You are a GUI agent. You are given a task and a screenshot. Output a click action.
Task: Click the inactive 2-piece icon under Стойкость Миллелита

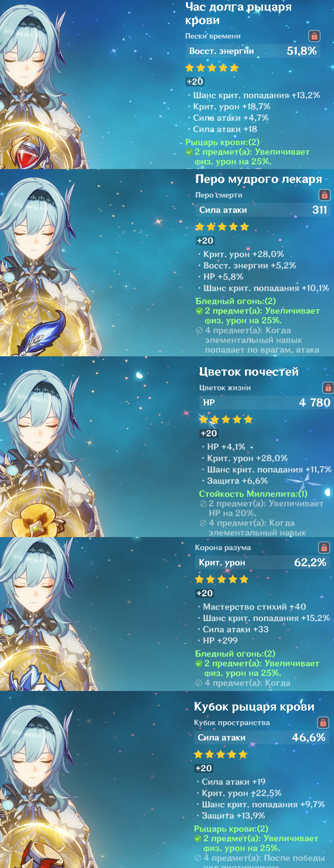203,504
